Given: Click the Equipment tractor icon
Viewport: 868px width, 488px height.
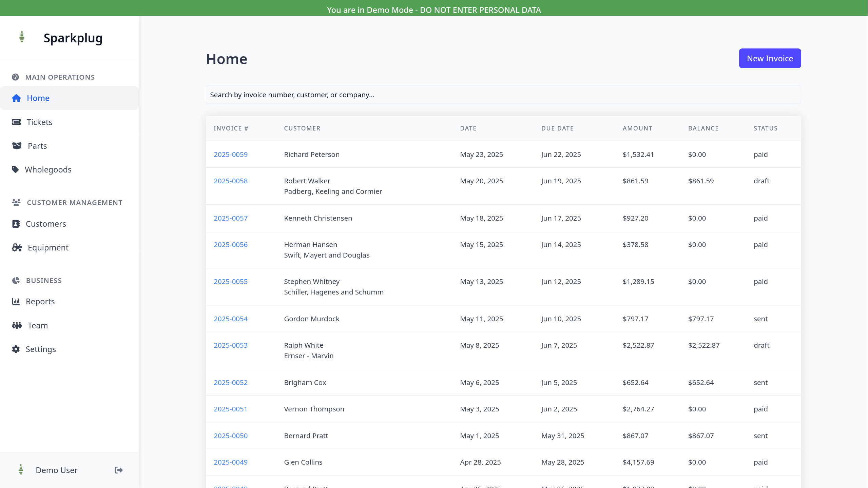Looking at the screenshot, I should point(17,247).
